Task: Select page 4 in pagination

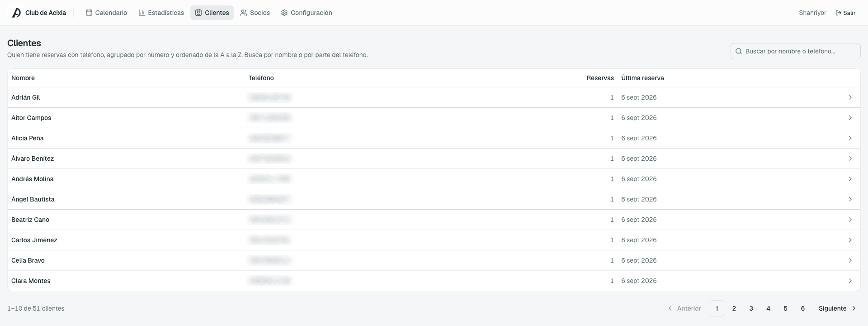Action: [x=769, y=308]
